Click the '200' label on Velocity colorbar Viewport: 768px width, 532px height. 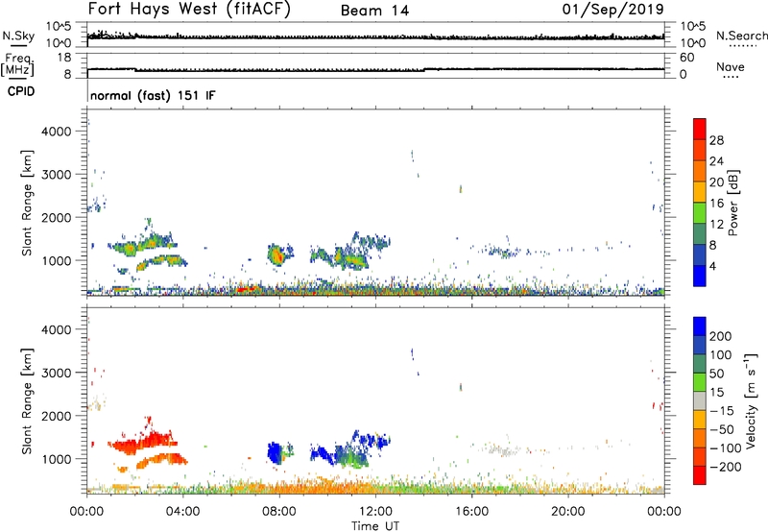pos(721,336)
